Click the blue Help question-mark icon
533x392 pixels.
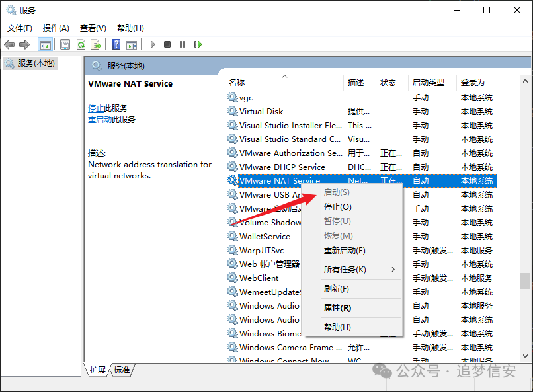click(x=116, y=44)
